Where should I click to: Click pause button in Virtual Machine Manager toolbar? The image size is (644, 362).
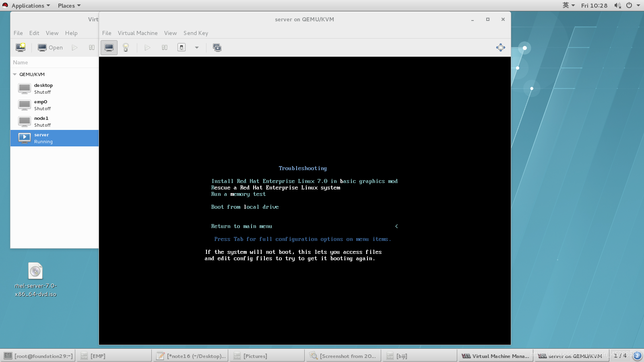(x=92, y=47)
